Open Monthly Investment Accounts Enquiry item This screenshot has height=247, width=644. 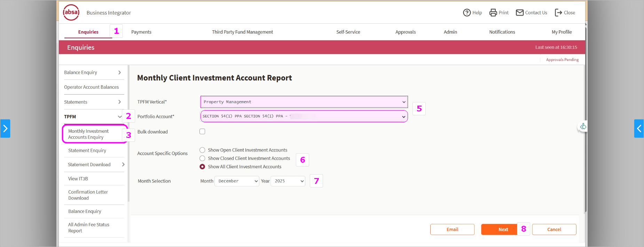pyautogui.click(x=88, y=134)
